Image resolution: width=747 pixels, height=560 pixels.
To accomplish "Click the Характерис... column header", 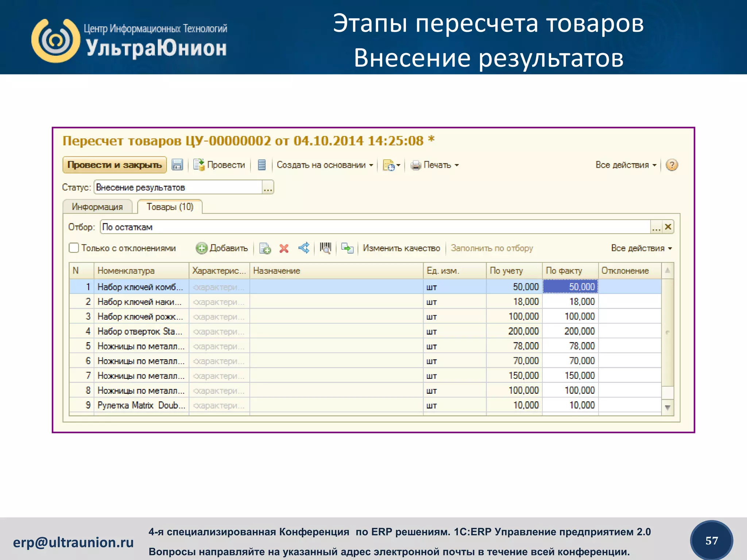I will tap(219, 271).
